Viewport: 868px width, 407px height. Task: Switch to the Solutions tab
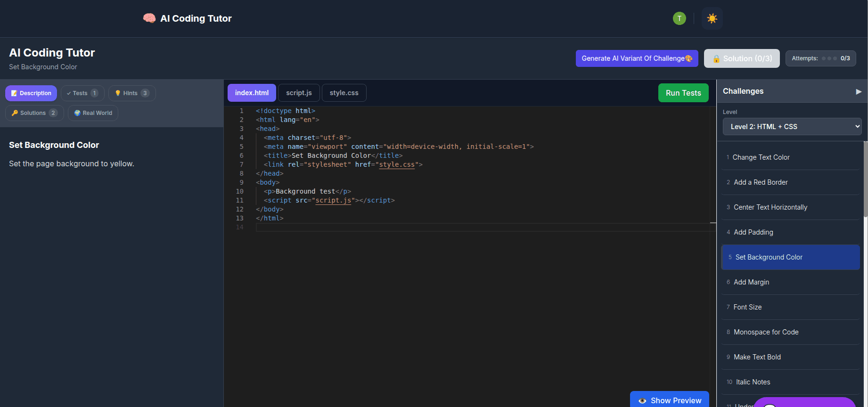point(34,113)
